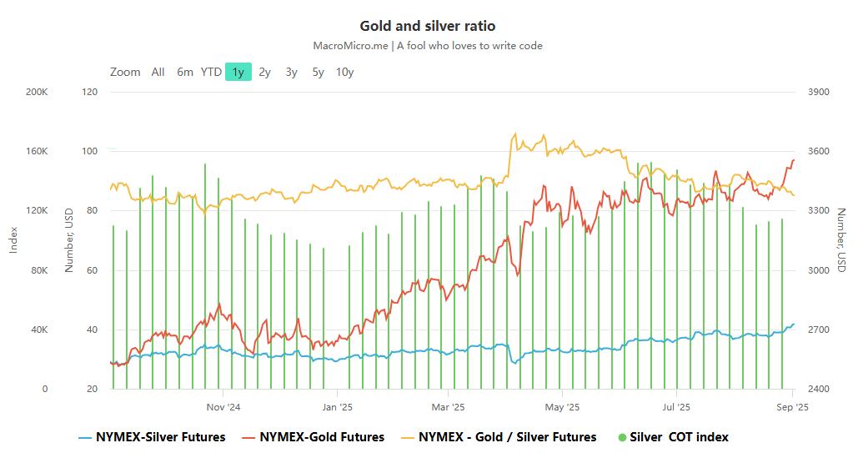Switch zoom range to 6m
The image size is (868, 458).
click(185, 72)
